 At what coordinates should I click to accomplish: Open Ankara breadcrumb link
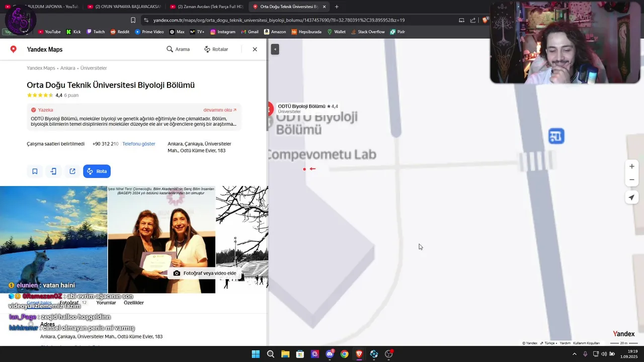click(67, 68)
